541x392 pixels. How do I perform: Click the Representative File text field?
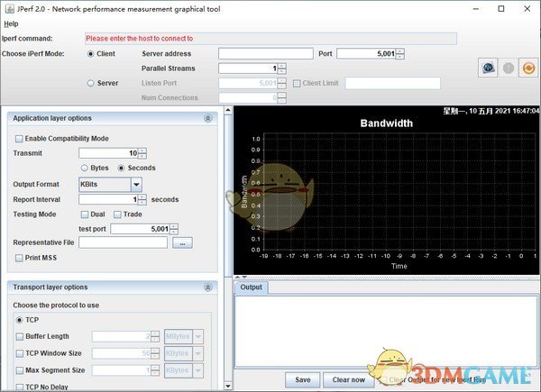[x=124, y=242]
